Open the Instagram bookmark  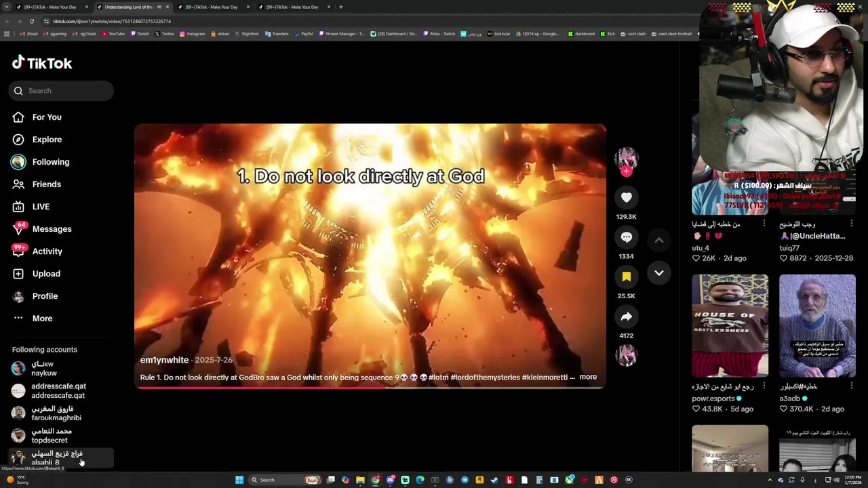pos(192,34)
